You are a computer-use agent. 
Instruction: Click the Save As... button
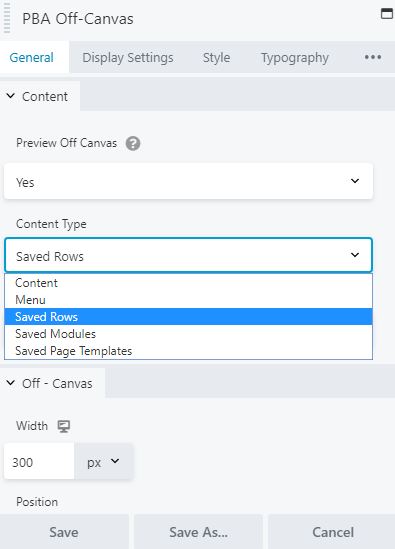[198, 532]
